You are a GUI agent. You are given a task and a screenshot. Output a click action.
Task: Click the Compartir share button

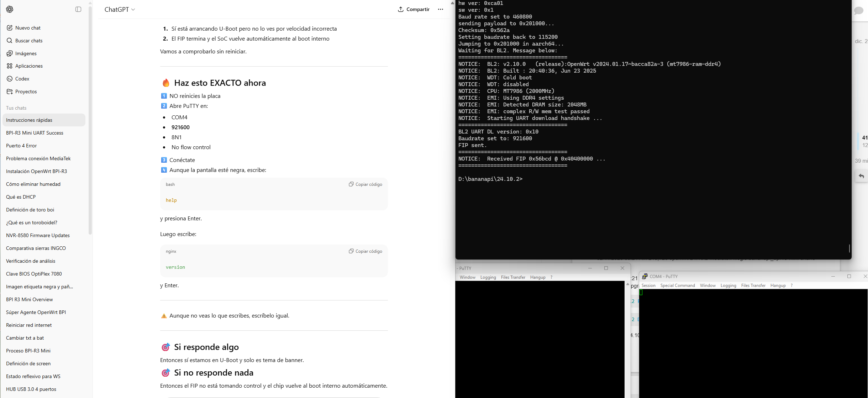(414, 9)
